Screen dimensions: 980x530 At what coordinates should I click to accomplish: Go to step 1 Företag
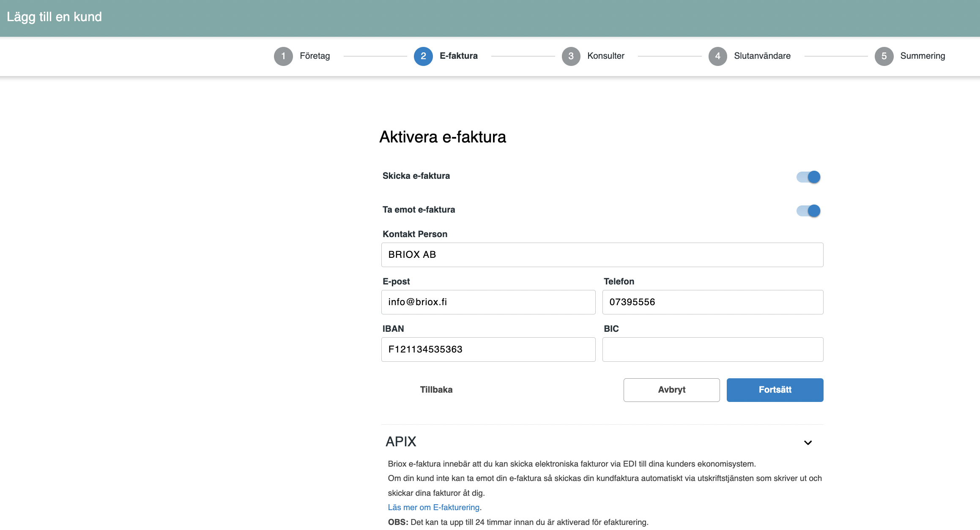(302, 56)
